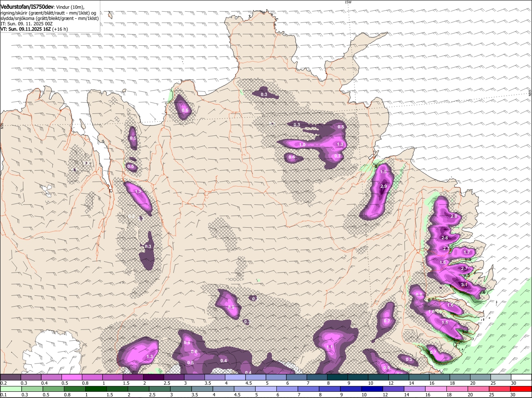
Task: Click the 2.8 snowfall value in the east
Action: (445, 238)
